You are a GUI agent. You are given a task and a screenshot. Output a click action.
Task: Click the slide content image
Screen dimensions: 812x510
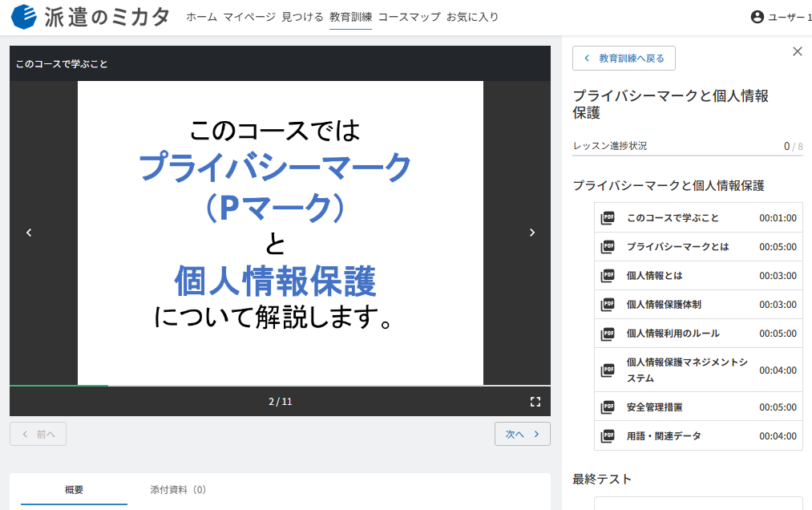click(x=281, y=233)
